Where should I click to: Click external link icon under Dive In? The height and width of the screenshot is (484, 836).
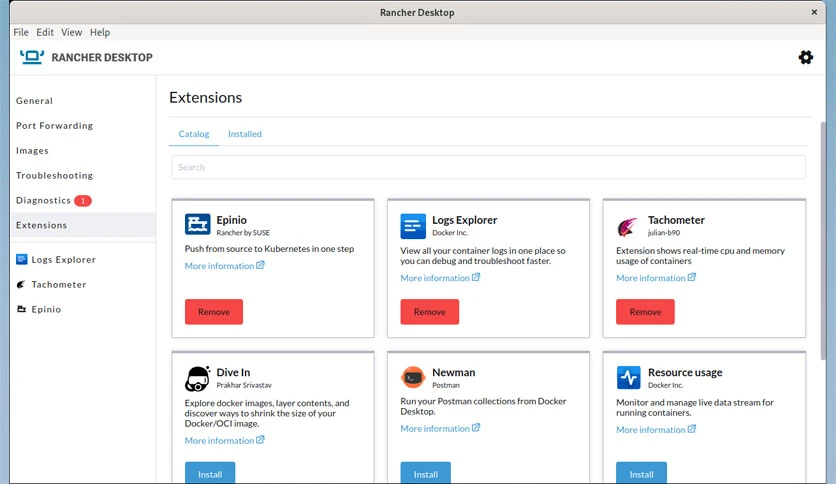pyautogui.click(x=260, y=440)
